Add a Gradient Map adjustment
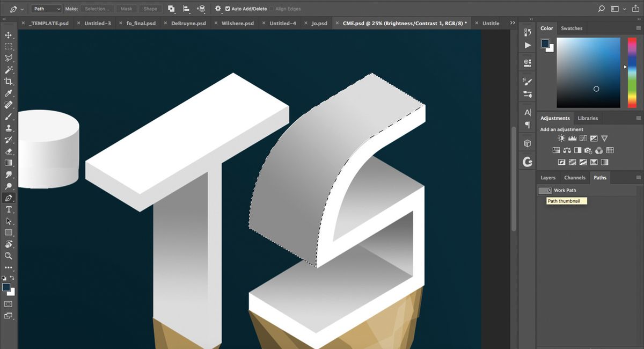Image resolution: width=644 pixels, height=349 pixels. (604, 162)
